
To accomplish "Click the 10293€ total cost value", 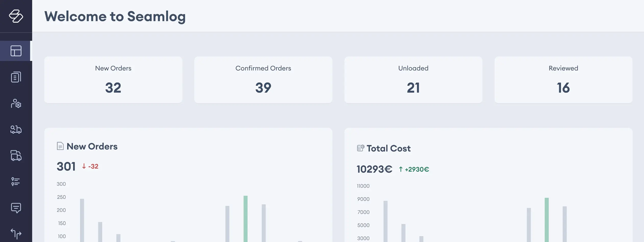I will 374,169.
